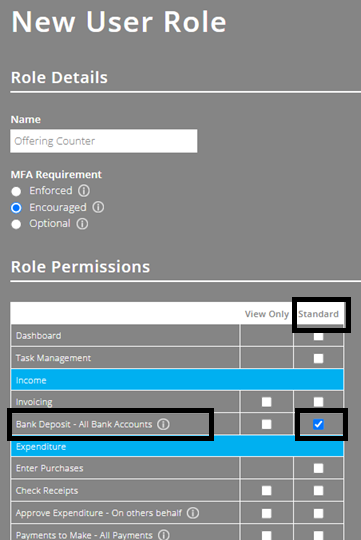Open info icon for Payments to Make row
361x540 pixels.
[164, 535]
